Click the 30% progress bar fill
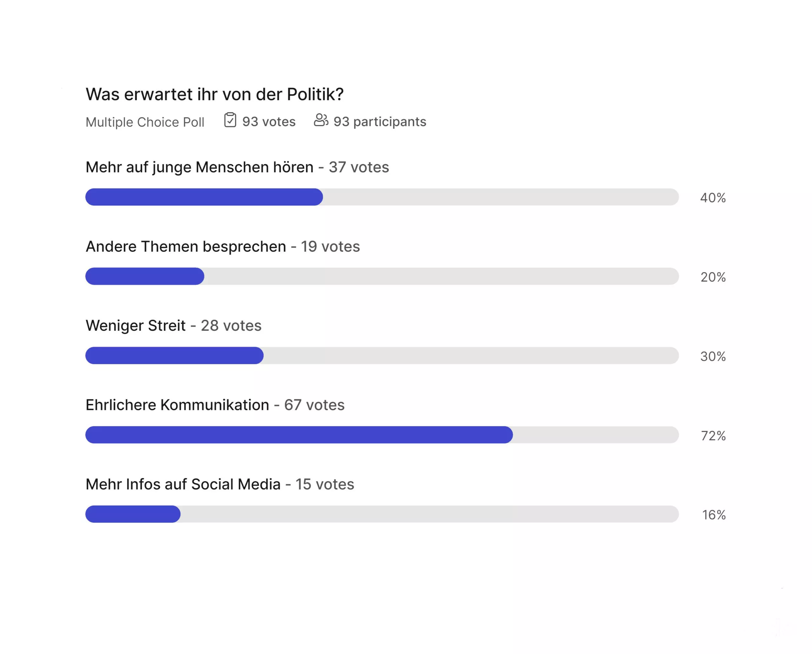The image size is (812, 654). [174, 356]
